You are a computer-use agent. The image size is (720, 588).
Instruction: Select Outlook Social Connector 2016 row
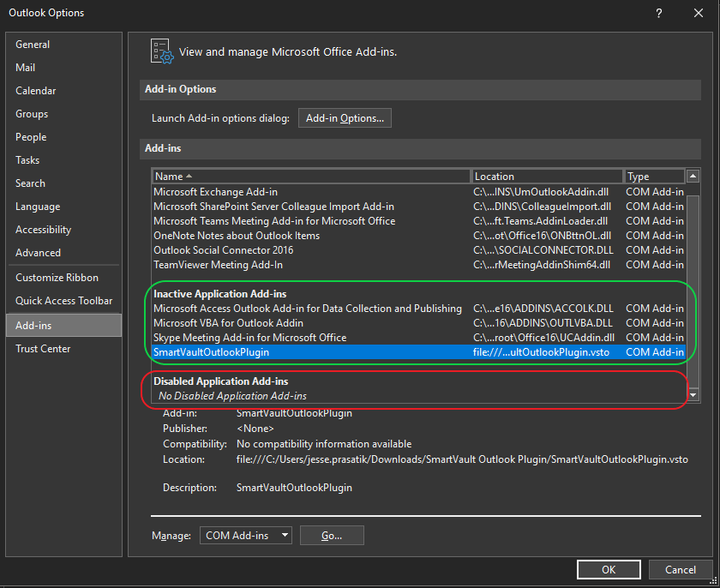[x=419, y=250]
